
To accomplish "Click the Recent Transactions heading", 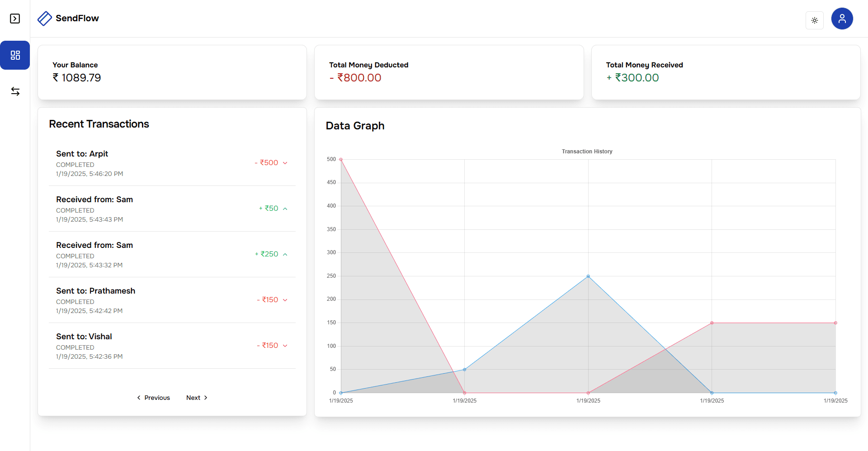I will [99, 124].
